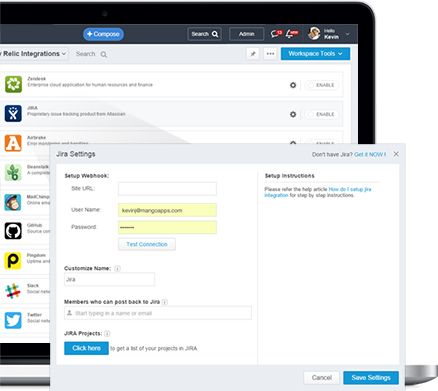Click the 'Get it NOW!' link
Image resolution: width=438 pixels, height=391 pixels.
click(x=370, y=154)
